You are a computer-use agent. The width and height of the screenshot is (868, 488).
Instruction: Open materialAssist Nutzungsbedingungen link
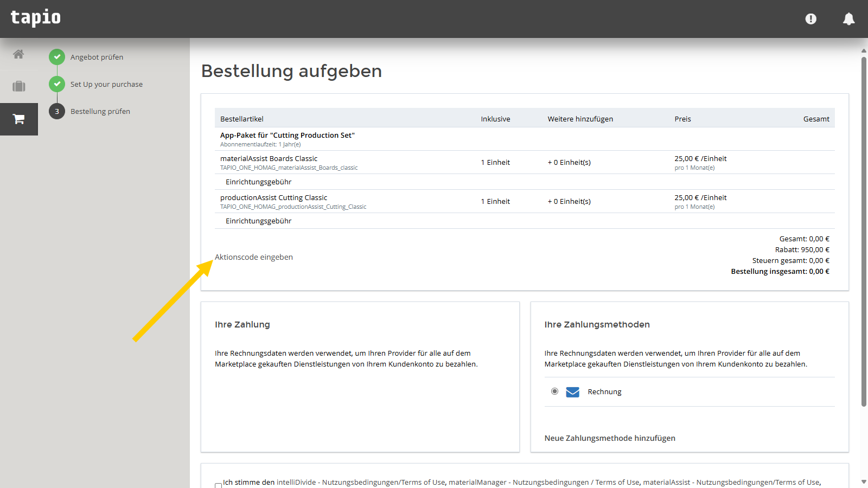(731, 482)
